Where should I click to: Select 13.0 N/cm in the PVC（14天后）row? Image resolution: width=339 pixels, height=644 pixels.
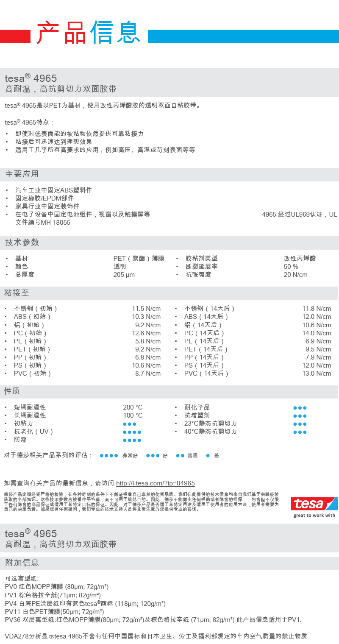click(x=317, y=373)
